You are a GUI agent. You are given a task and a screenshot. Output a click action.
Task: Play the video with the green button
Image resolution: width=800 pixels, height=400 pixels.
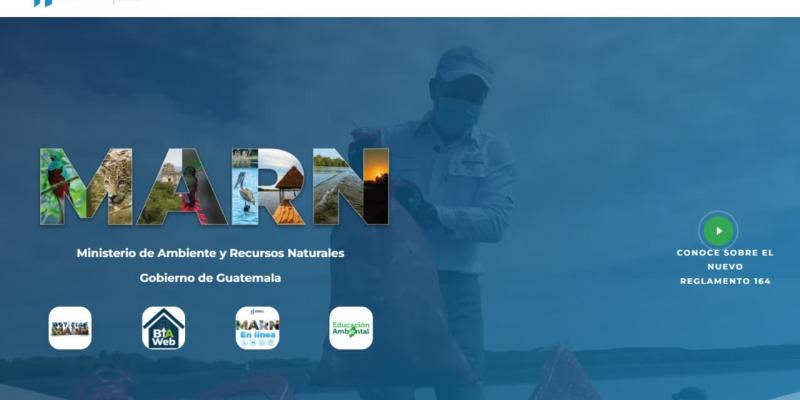click(718, 231)
